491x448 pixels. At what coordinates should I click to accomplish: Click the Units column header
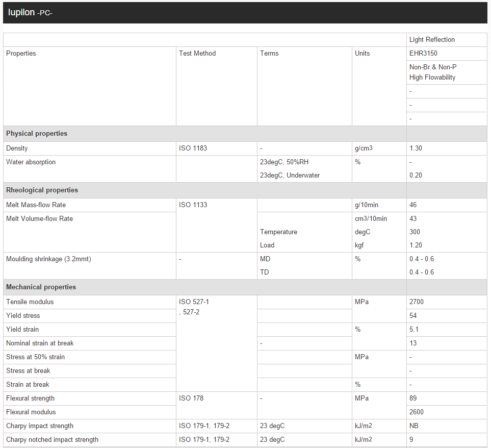(362, 53)
